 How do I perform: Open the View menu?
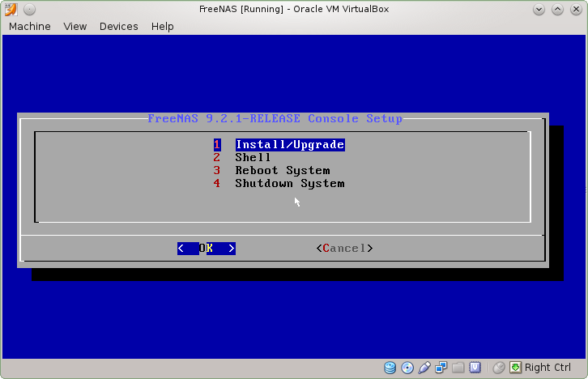coord(75,26)
